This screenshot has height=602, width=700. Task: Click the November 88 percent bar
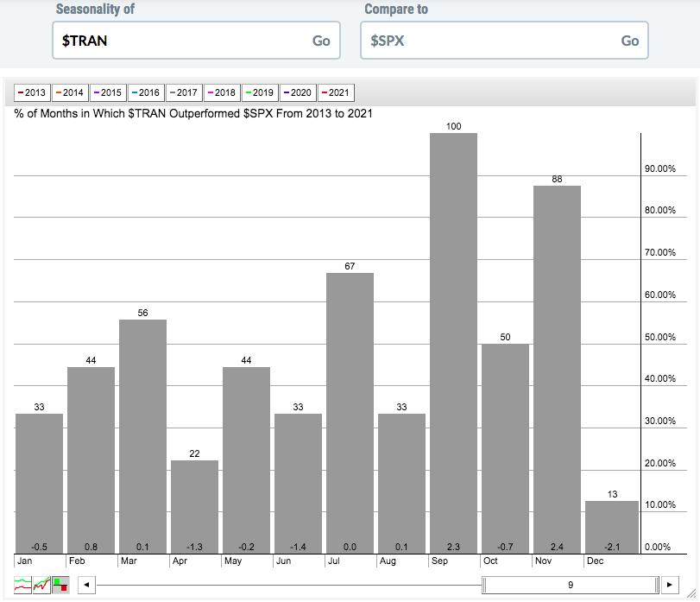tap(557, 370)
